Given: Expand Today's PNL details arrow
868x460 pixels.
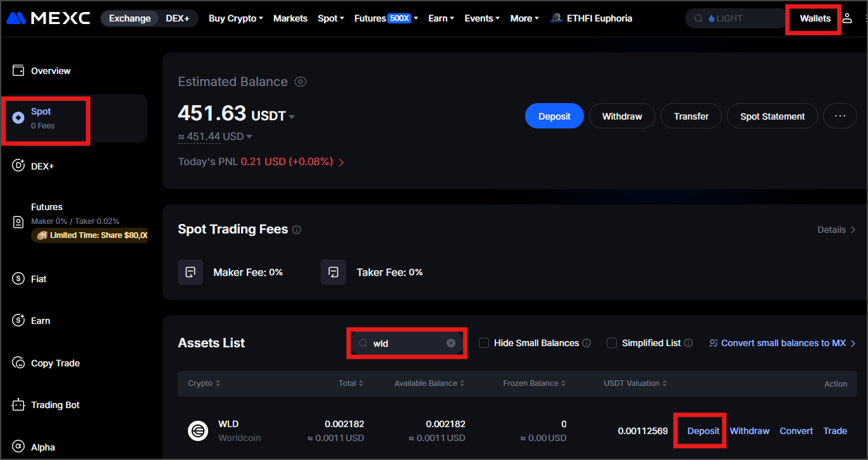Looking at the screenshot, I should click(x=342, y=162).
